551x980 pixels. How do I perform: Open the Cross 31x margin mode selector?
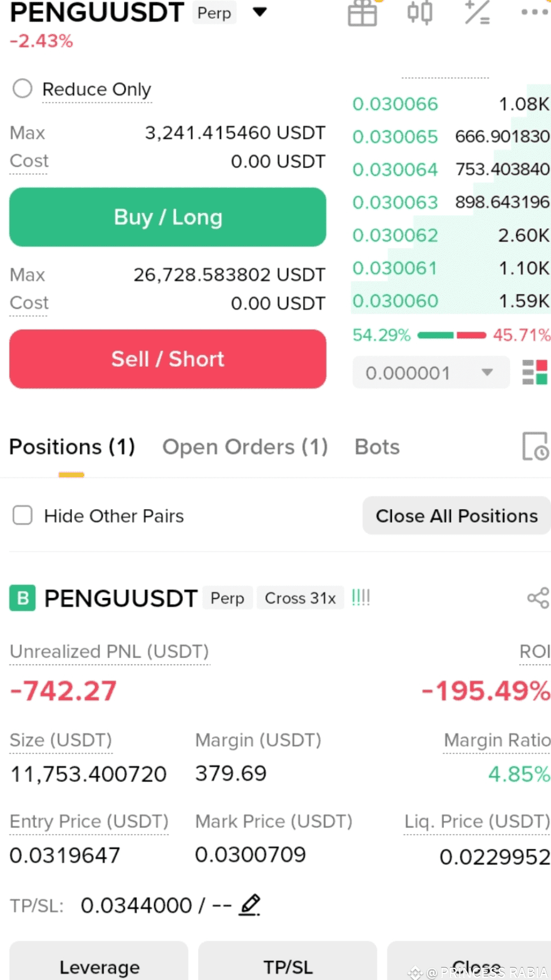click(300, 598)
